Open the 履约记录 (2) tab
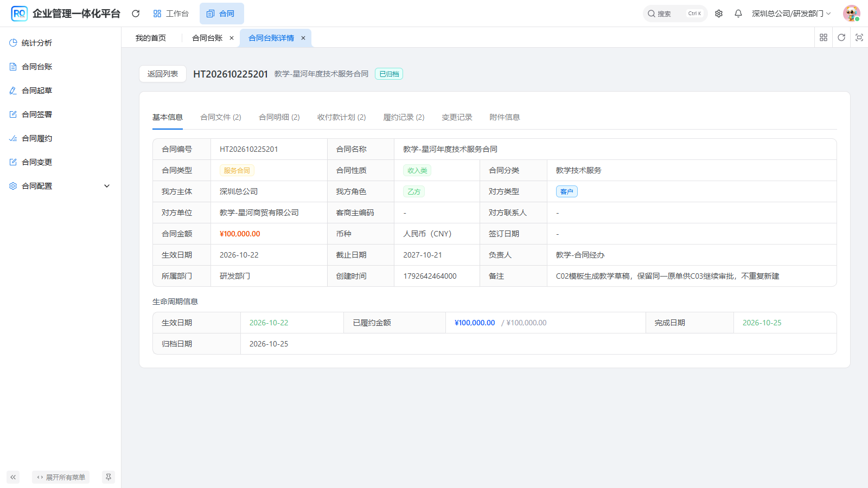868x488 pixels. coord(404,117)
